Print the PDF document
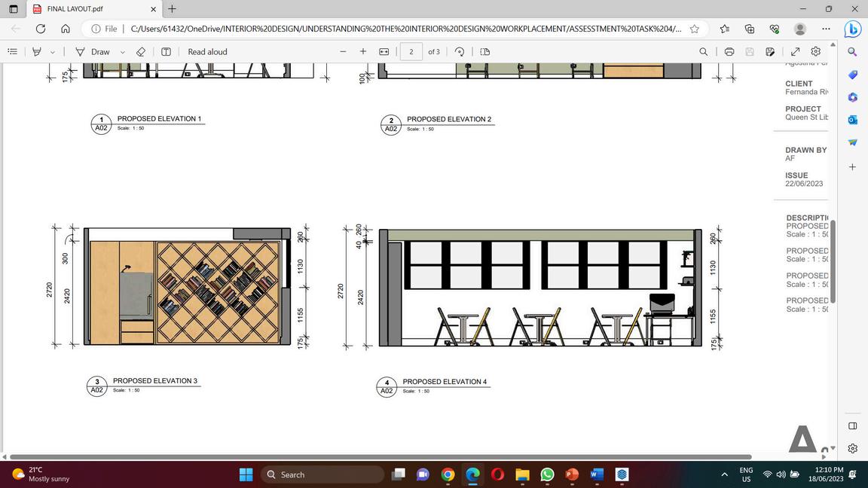Image resolution: width=868 pixels, height=488 pixels. 729,51
